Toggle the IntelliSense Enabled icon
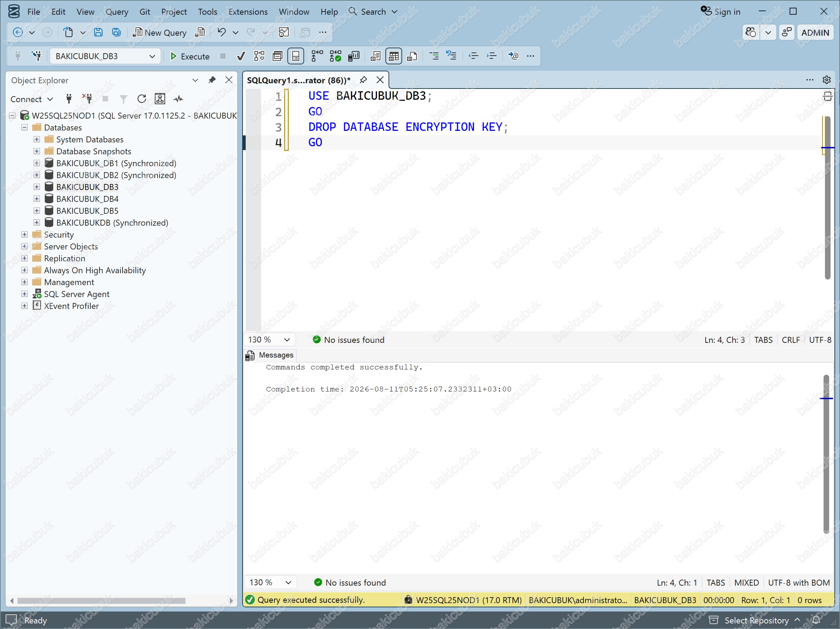840x629 pixels. click(x=296, y=56)
